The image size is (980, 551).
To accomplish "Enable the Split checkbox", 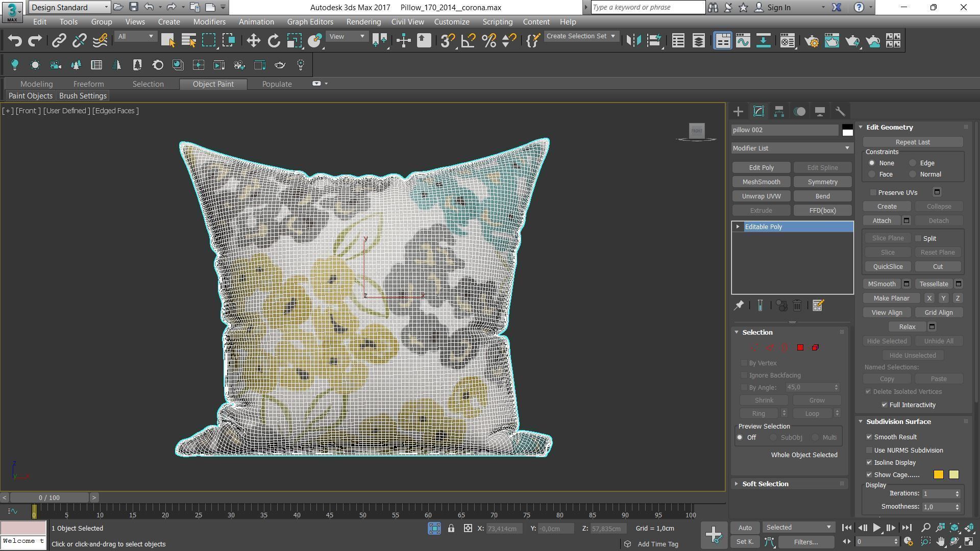I will pyautogui.click(x=918, y=238).
